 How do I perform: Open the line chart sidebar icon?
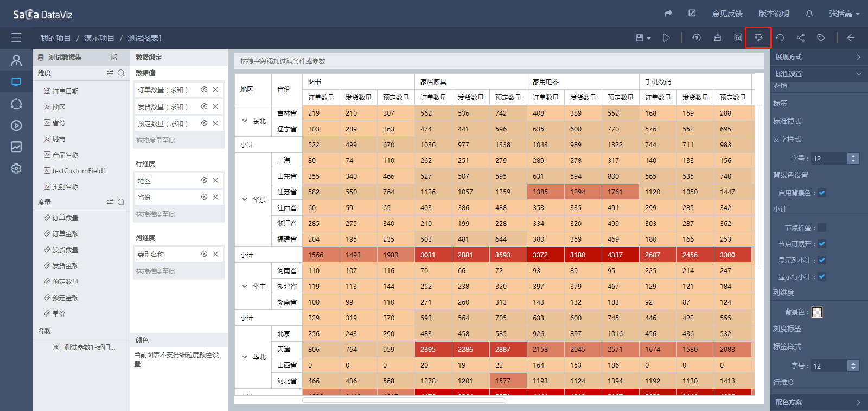click(x=16, y=147)
